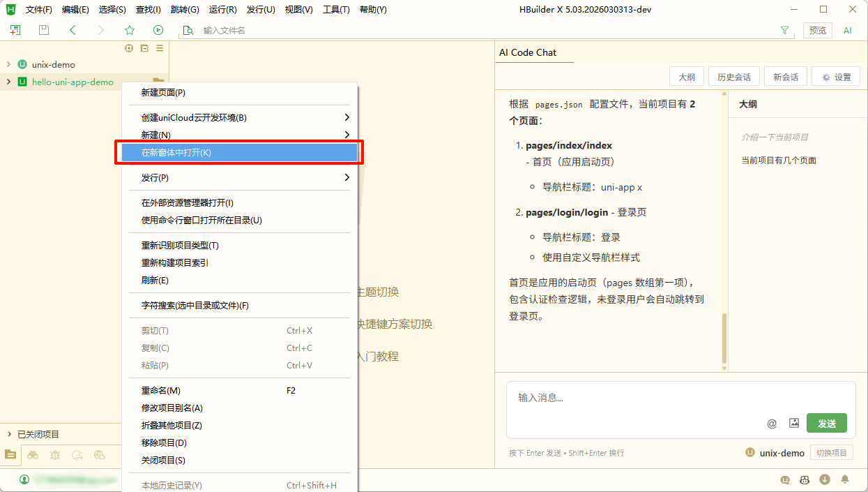Click the @ mention icon in chat box
This screenshot has height=492, width=868.
click(x=772, y=423)
